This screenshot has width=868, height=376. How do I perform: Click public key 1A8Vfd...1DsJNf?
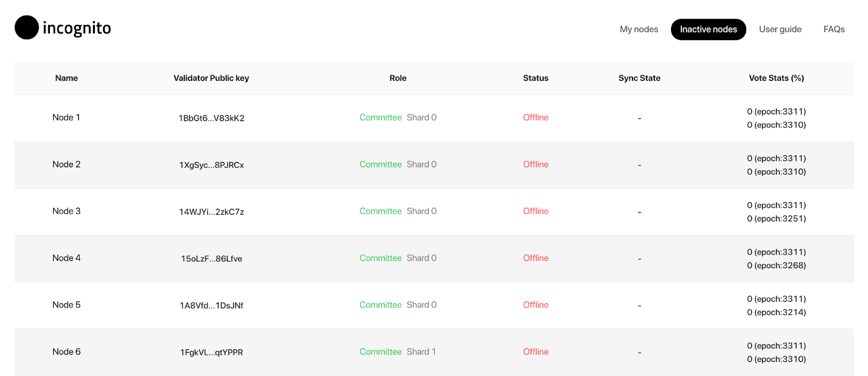tap(212, 305)
